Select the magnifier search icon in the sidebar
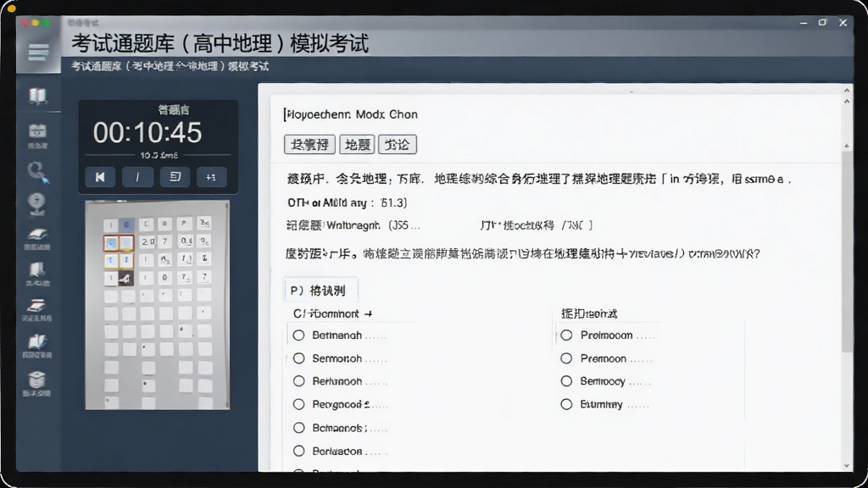The width and height of the screenshot is (868, 488). (x=37, y=171)
